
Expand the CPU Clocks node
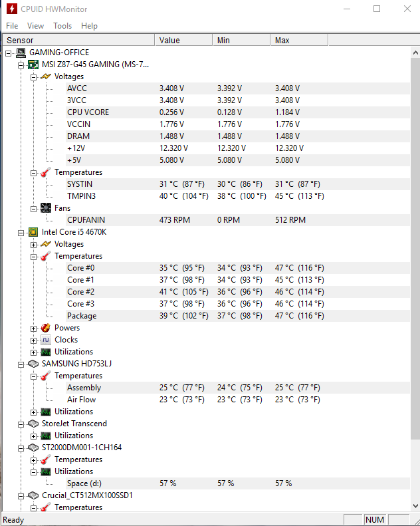tap(33, 340)
